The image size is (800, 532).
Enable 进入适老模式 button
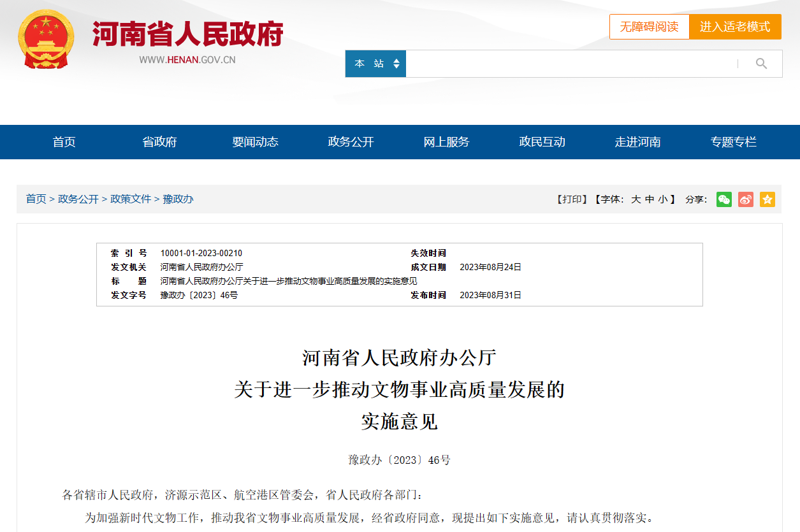[x=735, y=27]
